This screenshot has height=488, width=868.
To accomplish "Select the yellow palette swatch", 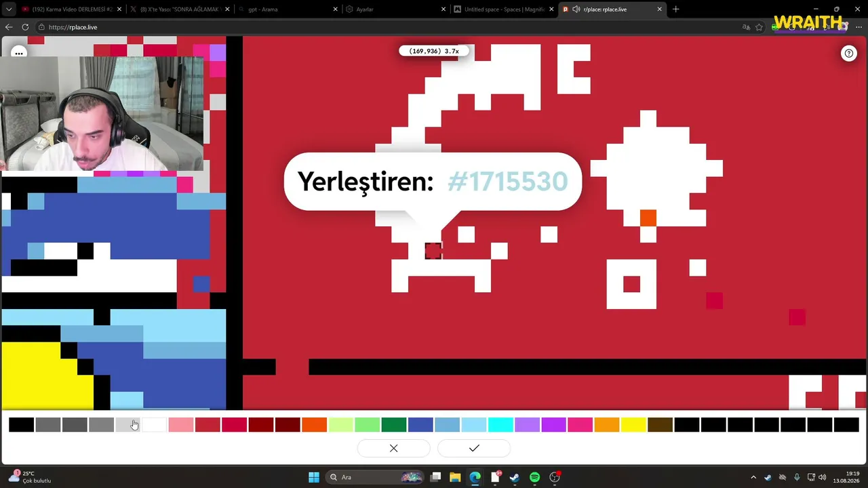I will point(633,425).
